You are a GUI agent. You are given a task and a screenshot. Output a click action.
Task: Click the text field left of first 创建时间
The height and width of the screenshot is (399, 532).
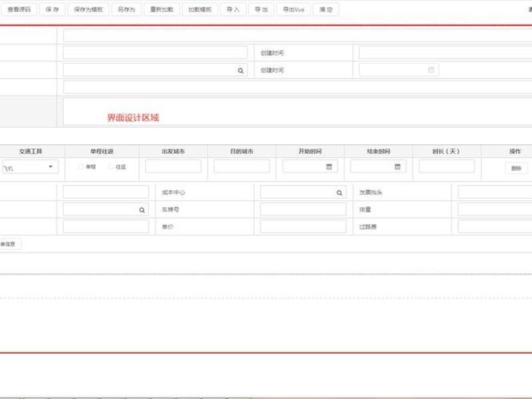point(155,53)
